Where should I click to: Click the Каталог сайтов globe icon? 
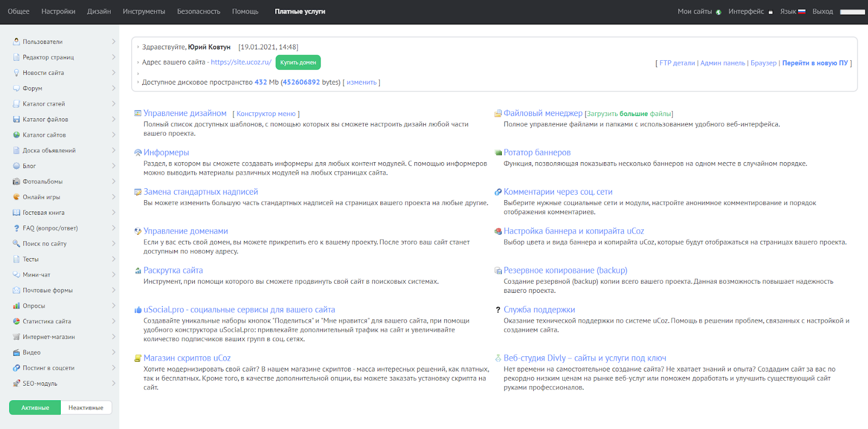pos(16,135)
